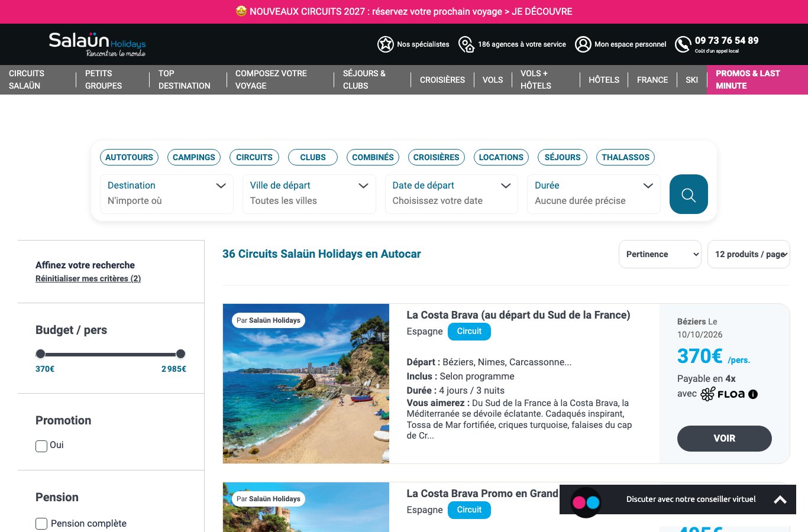Open the Vols navigation menu item
This screenshot has height=532, width=808.
493,80
